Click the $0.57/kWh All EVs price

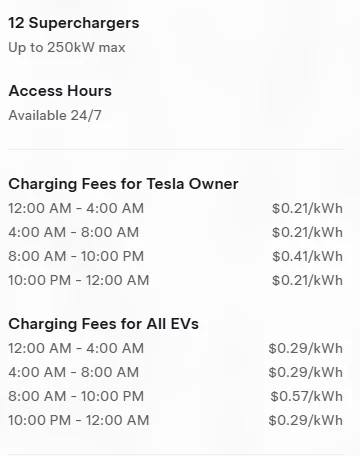click(x=306, y=396)
